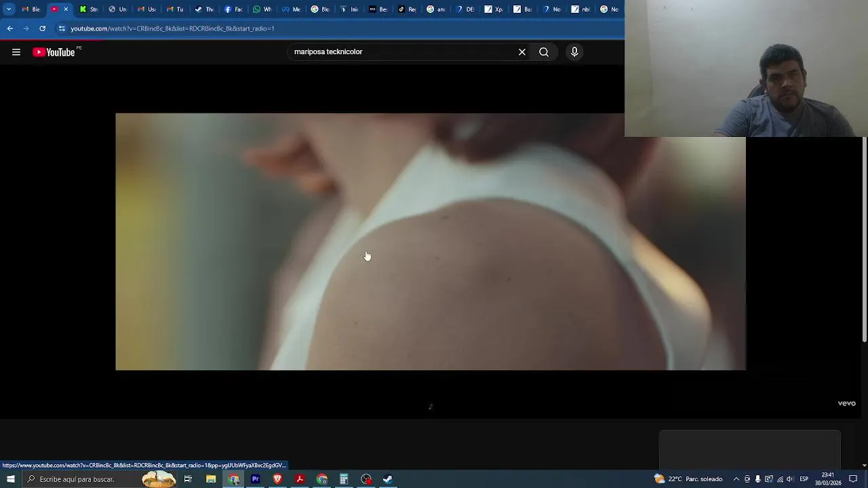Open Adobe Acrobat from the taskbar
Viewport: 868px width, 488px height.
point(300,479)
